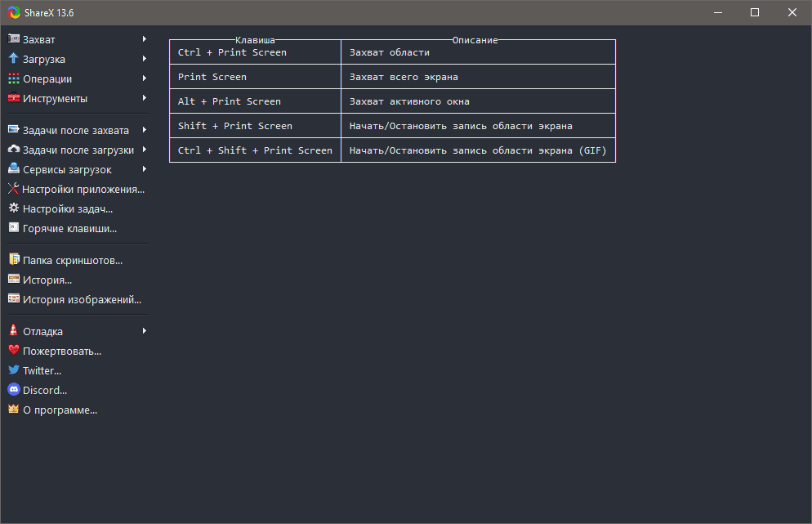Open Папка скриншотов... folder
The width and height of the screenshot is (812, 524).
tap(78, 260)
